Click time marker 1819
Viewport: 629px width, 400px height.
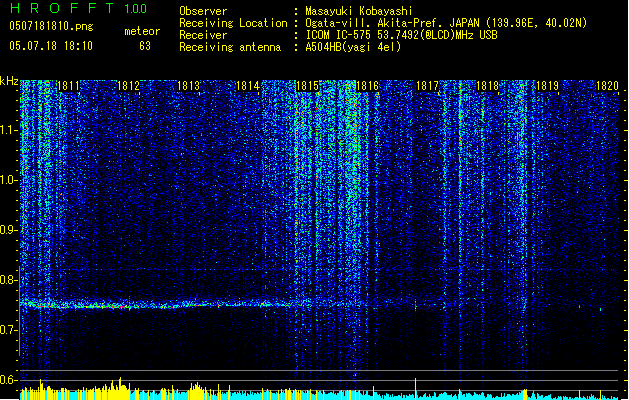[547, 86]
